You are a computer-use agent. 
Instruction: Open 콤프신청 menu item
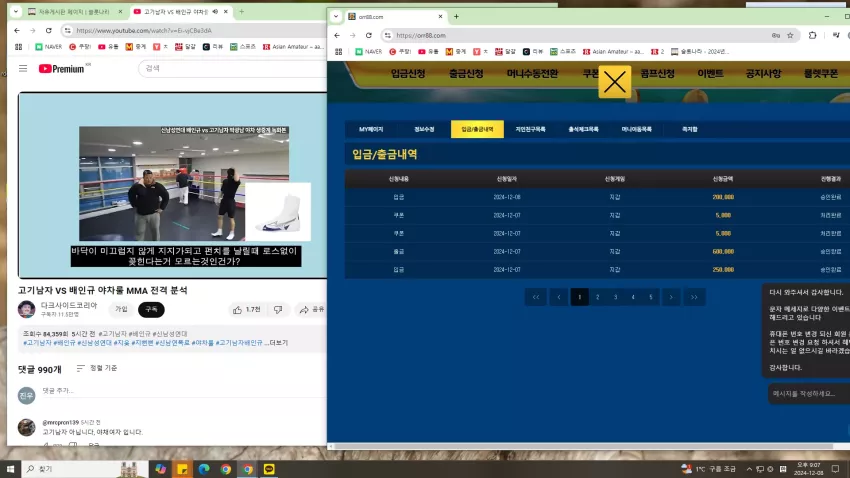[x=657, y=74]
